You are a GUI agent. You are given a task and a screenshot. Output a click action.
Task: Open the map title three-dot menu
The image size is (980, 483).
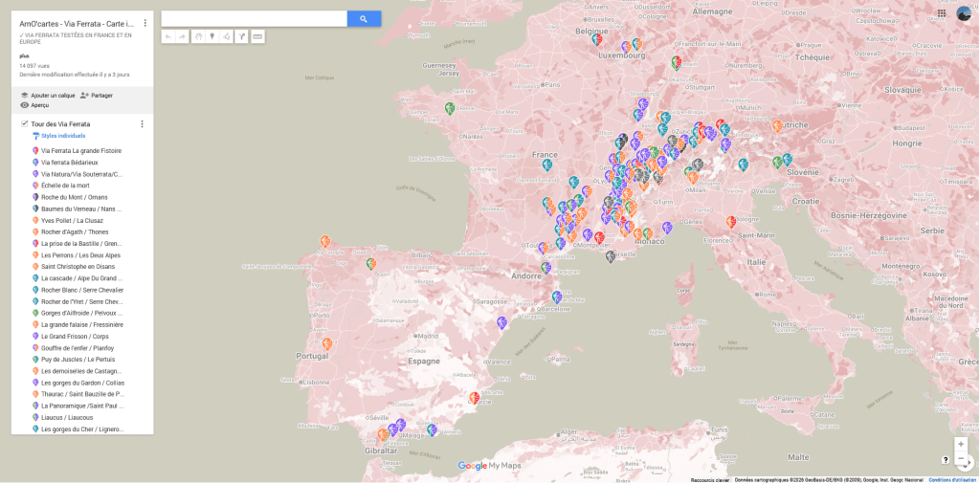[145, 23]
